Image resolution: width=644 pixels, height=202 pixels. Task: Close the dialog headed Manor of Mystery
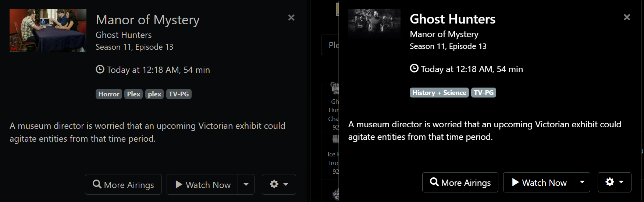click(x=291, y=18)
